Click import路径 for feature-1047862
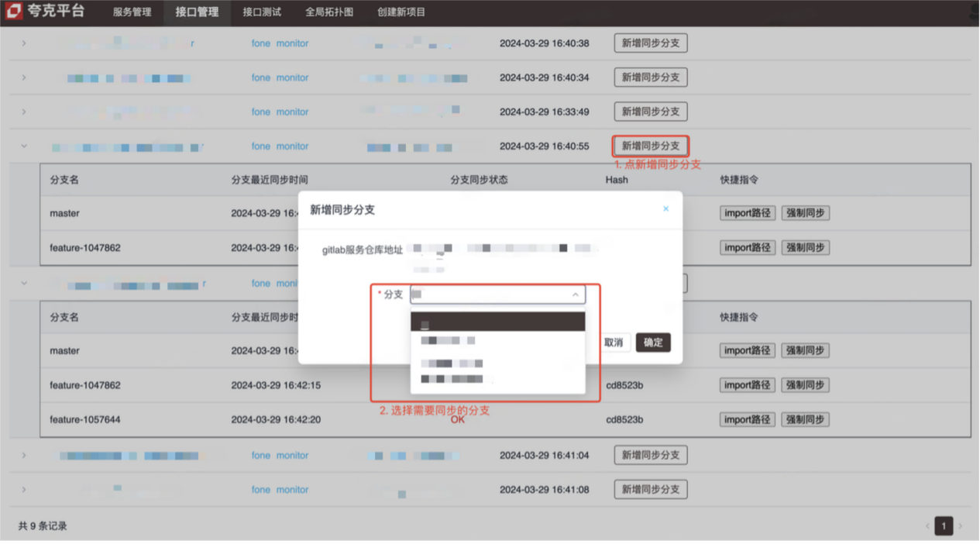This screenshot has height=544, width=980. [x=747, y=247]
